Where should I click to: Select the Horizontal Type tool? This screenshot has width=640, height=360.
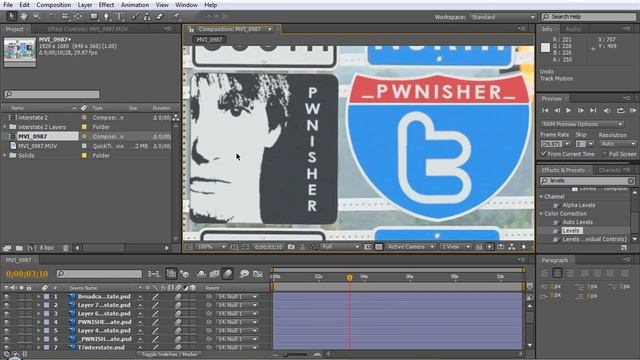click(120, 16)
